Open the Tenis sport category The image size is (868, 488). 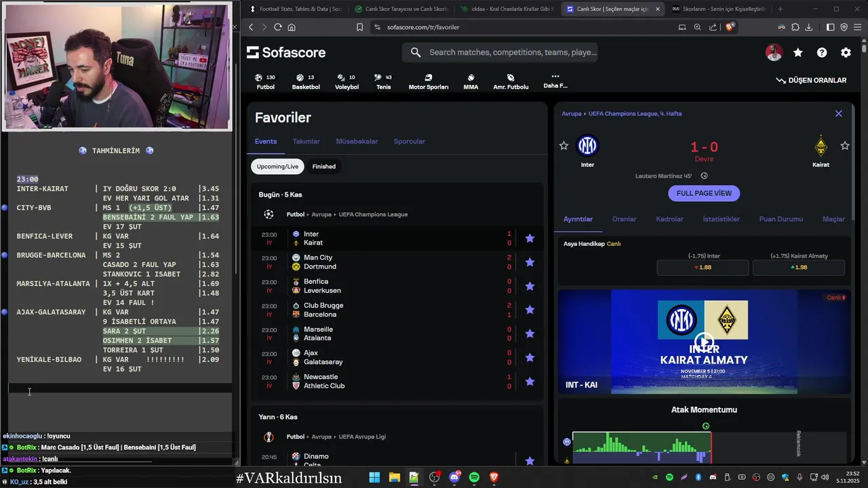[x=383, y=82]
